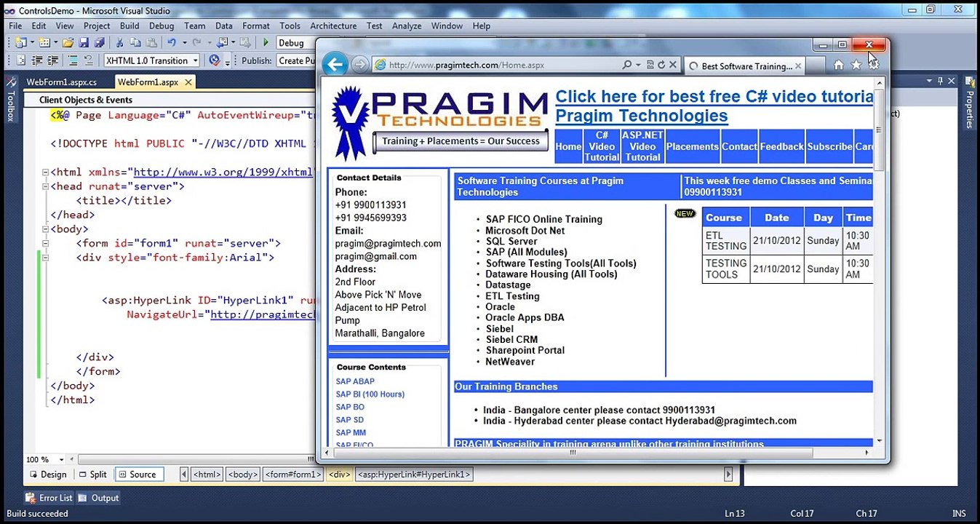
Task: Click the Decrease Indent toolbar icon
Action: [x=37, y=60]
